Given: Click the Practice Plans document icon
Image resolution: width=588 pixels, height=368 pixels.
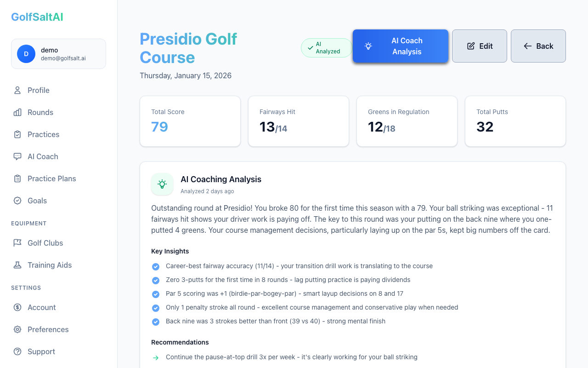Looking at the screenshot, I should click(x=17, y=178).
